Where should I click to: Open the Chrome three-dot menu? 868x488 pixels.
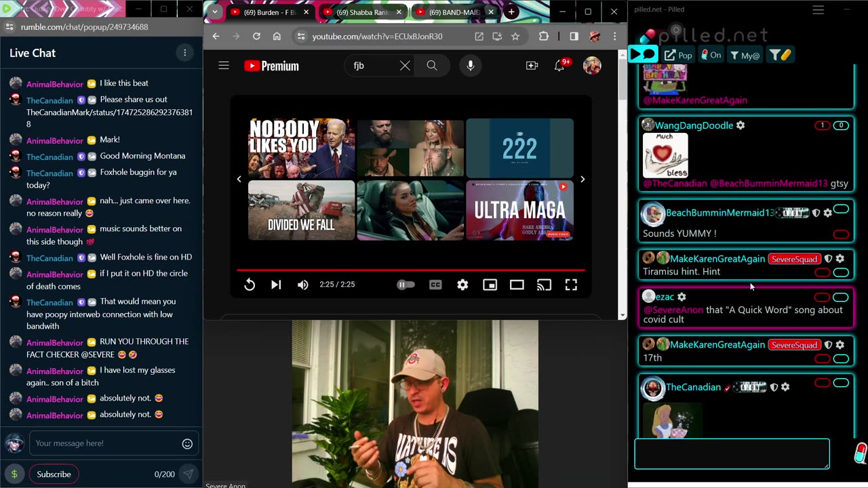[614, 37]
